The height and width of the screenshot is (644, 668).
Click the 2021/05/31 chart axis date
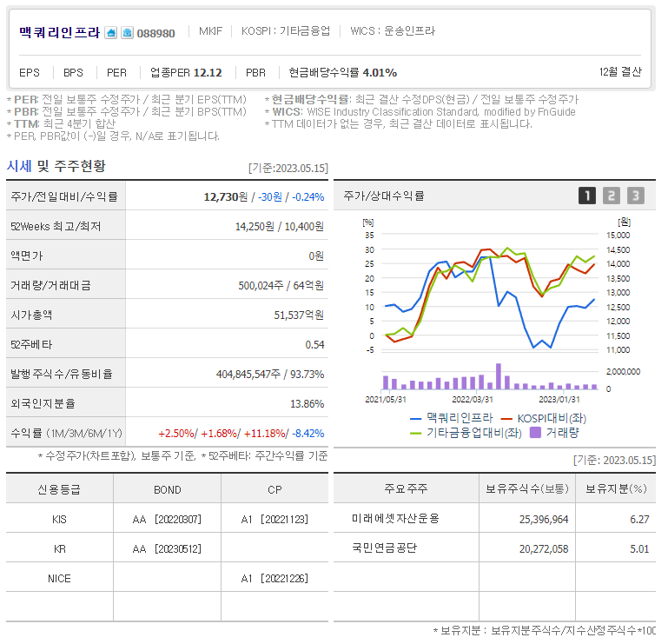coord(386,400)
